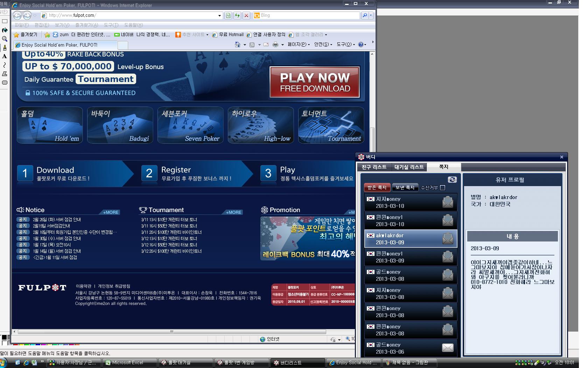Viewport: 588px width, 368px height.
Task: Open Favorites with the 즐겨찾기 star button
Action: point(26,35)
